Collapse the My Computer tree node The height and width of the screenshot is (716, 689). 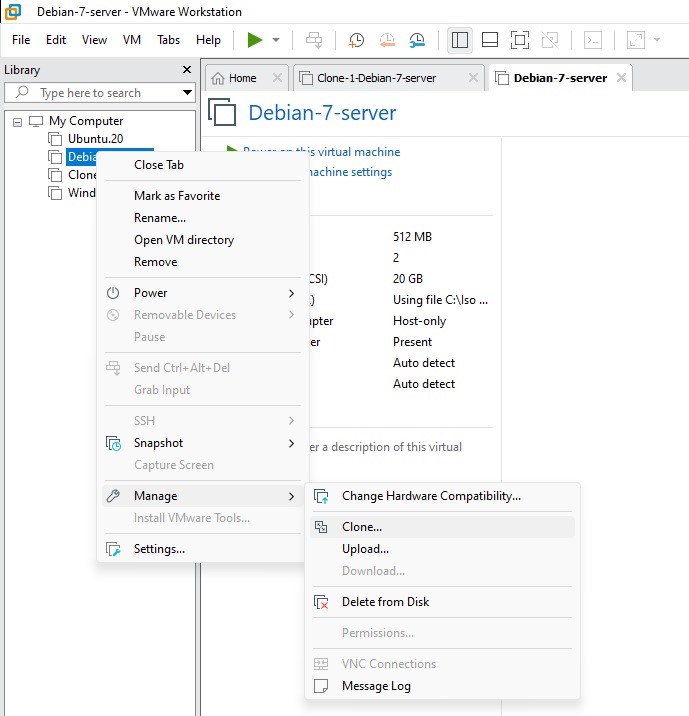[17, 122]
